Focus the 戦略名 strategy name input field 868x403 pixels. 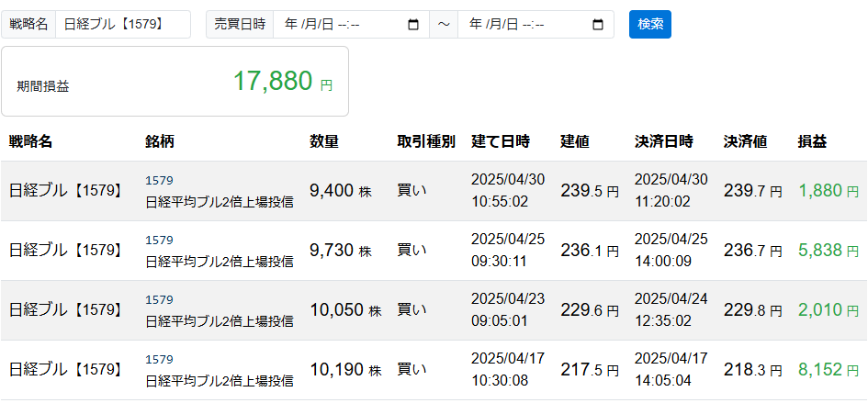coord(123,25)
